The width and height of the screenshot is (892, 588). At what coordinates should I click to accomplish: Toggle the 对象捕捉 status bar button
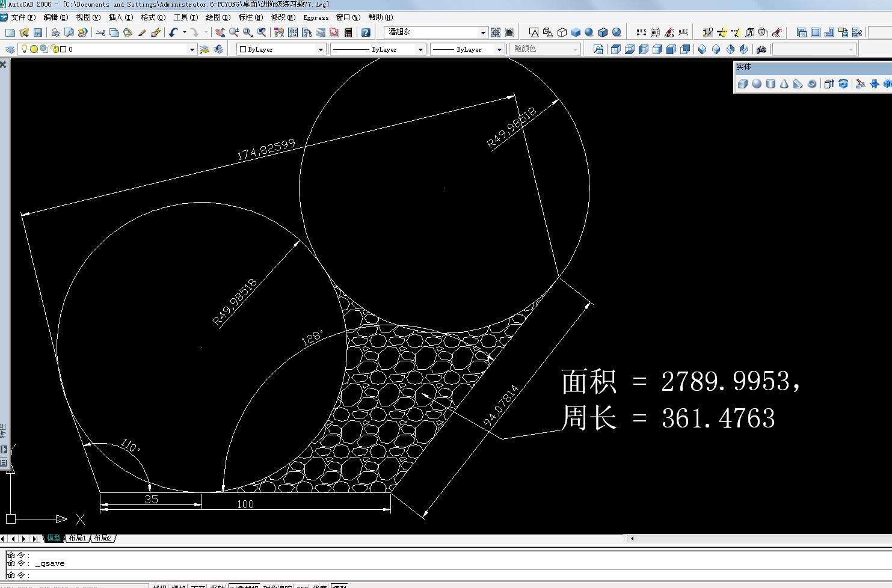pyautogui.click(x=244, y=586)
